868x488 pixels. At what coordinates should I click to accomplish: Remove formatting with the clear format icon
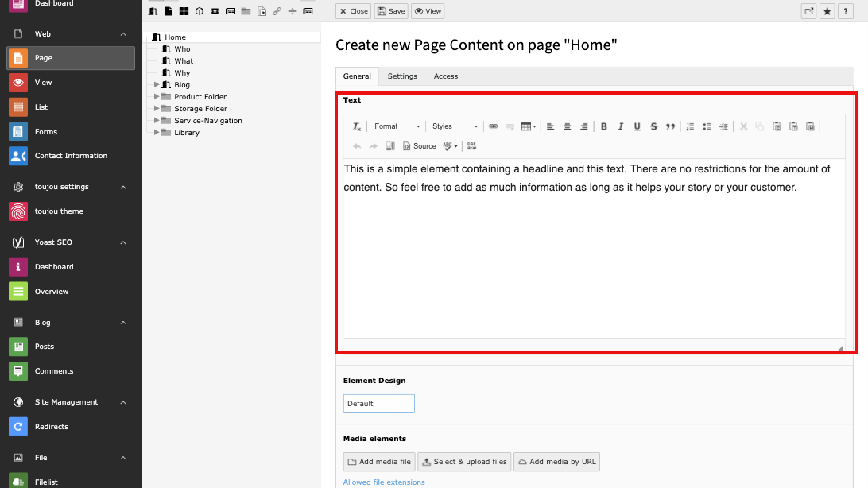(357, 126)
